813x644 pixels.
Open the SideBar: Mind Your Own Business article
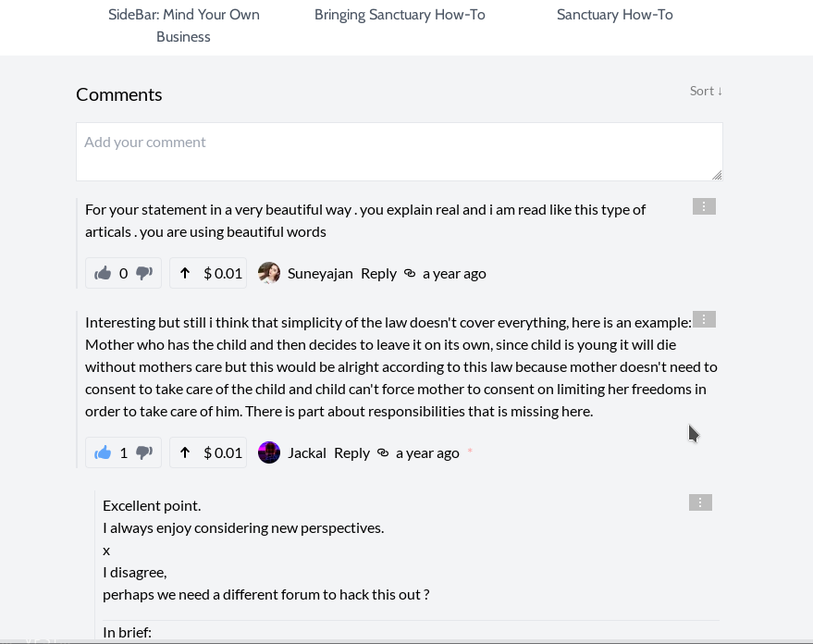pyautogui.click(x=183, y=25)
